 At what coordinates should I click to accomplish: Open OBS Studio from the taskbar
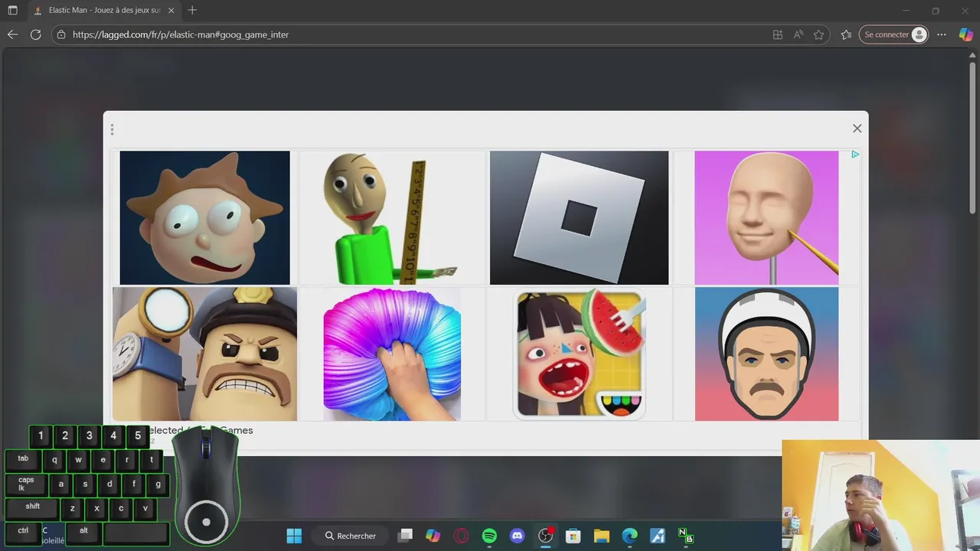(x=545, y=536)
